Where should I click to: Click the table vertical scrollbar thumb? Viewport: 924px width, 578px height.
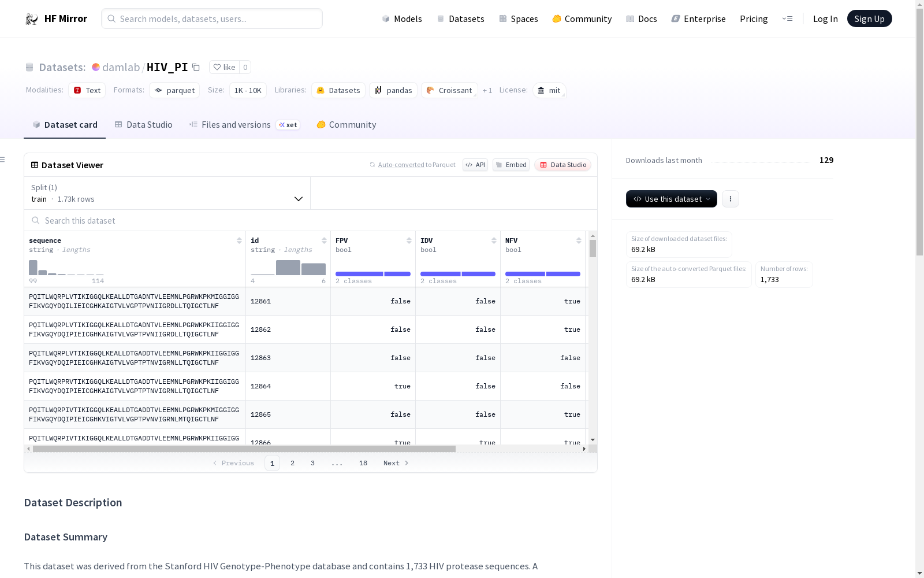593,249
